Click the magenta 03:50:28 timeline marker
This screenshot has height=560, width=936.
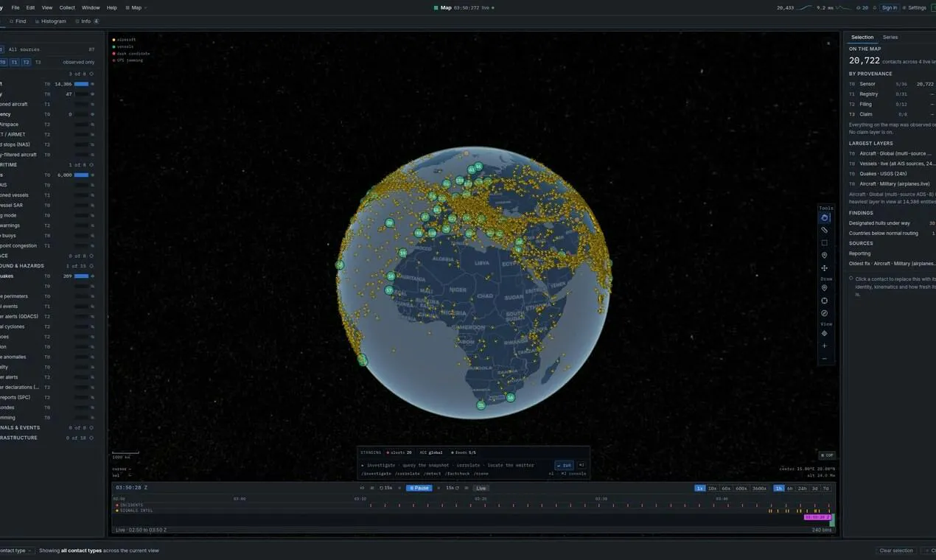[817, 517]
